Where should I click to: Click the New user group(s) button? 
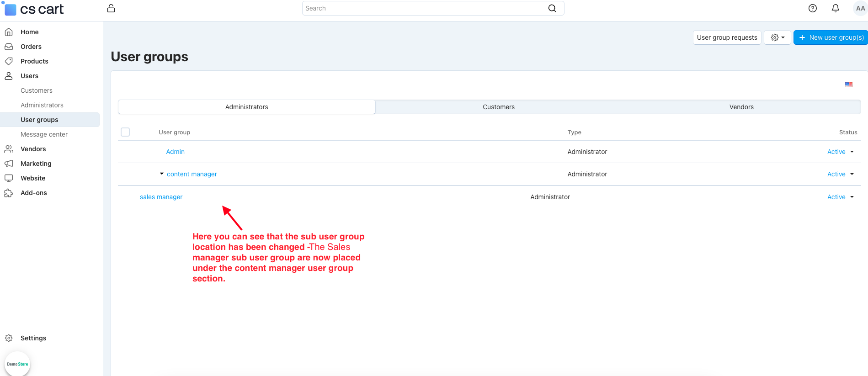(831, 37)
